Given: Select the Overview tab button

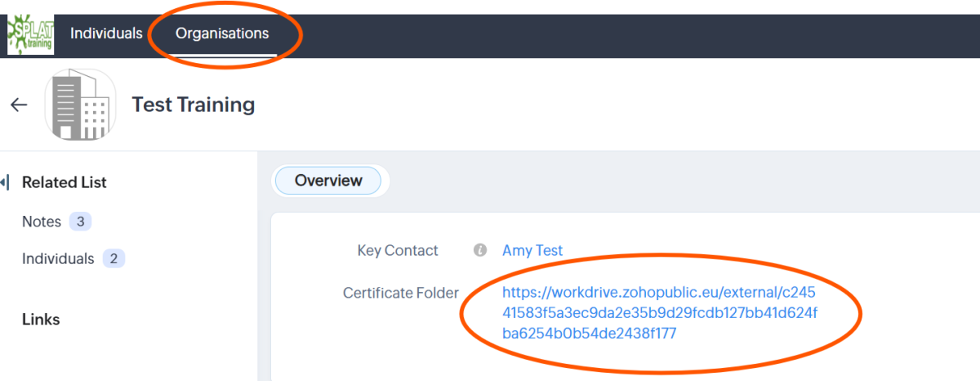Looking at the screenshot, I should (x=328, y=181).
